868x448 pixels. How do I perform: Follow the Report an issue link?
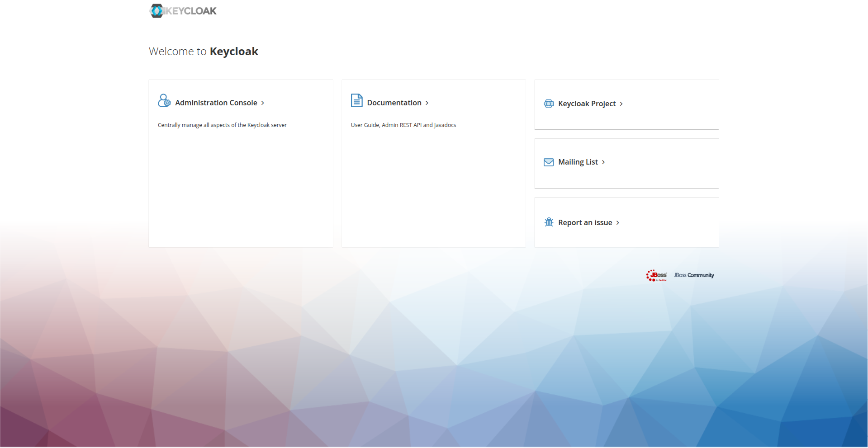[585, 222]
